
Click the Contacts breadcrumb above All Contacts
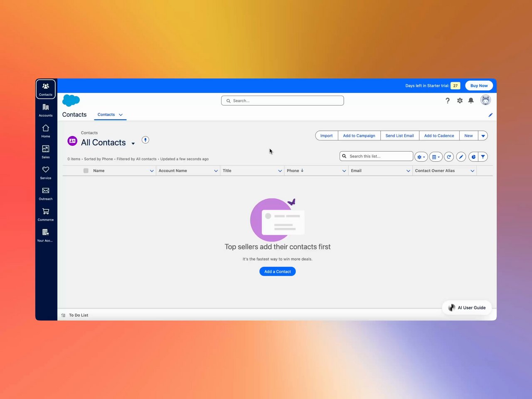click(x=89, y=133)
